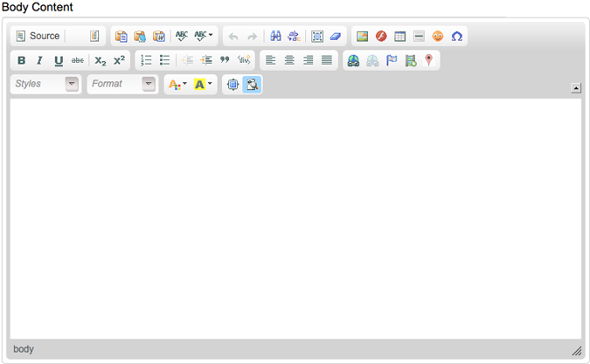590x364 pixels.
Task: Expand the spell check options dropdown
Action: 204,37
